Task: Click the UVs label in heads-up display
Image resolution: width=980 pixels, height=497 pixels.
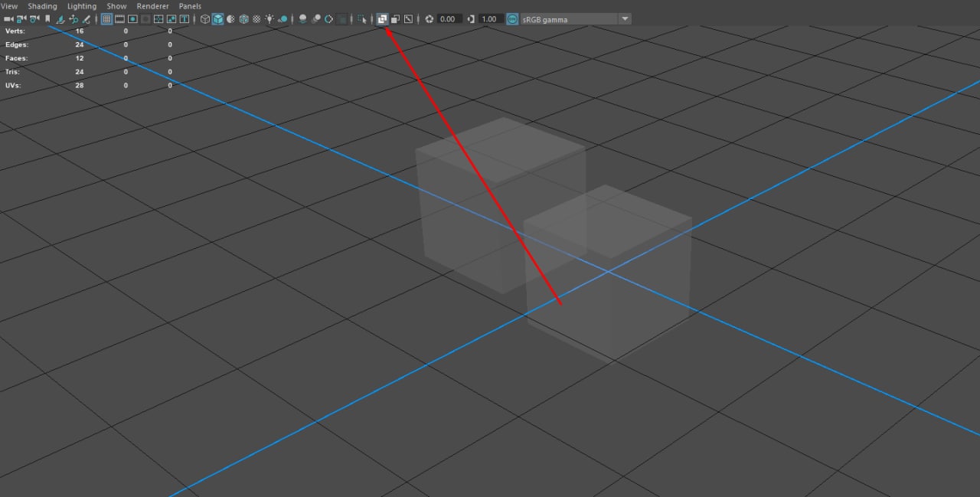Action: pos(13,86)
